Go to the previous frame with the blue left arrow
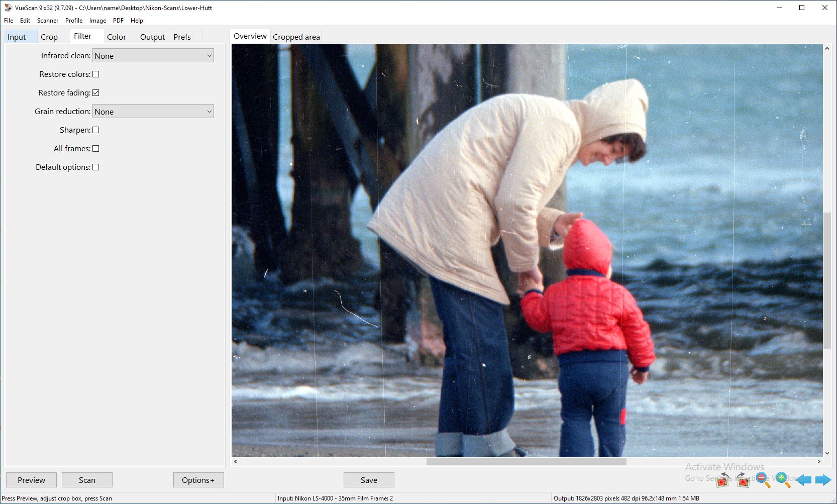Viewport: 837px width, 504px height. [805, 480]
